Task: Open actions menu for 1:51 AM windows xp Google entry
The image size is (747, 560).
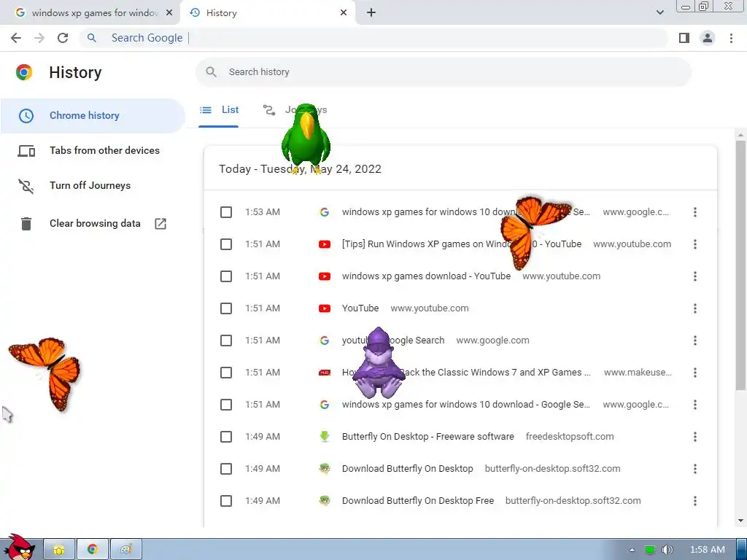Action: coord(695,405)
